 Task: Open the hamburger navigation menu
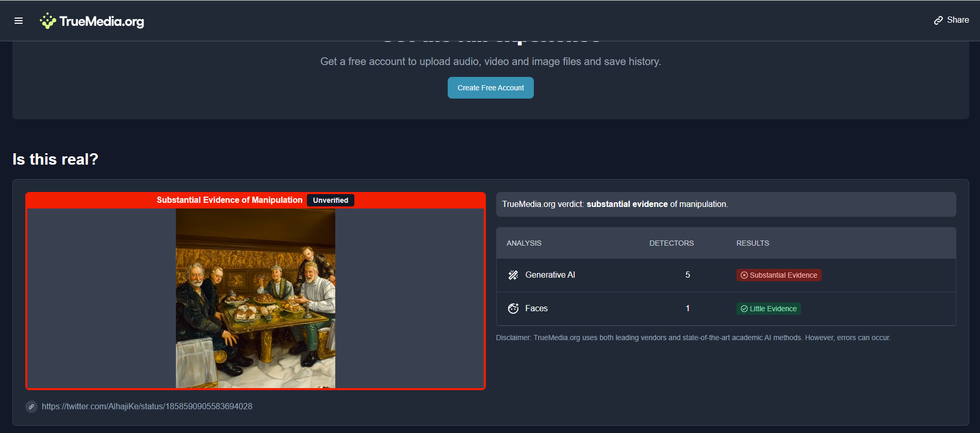(x=19, y=21)
